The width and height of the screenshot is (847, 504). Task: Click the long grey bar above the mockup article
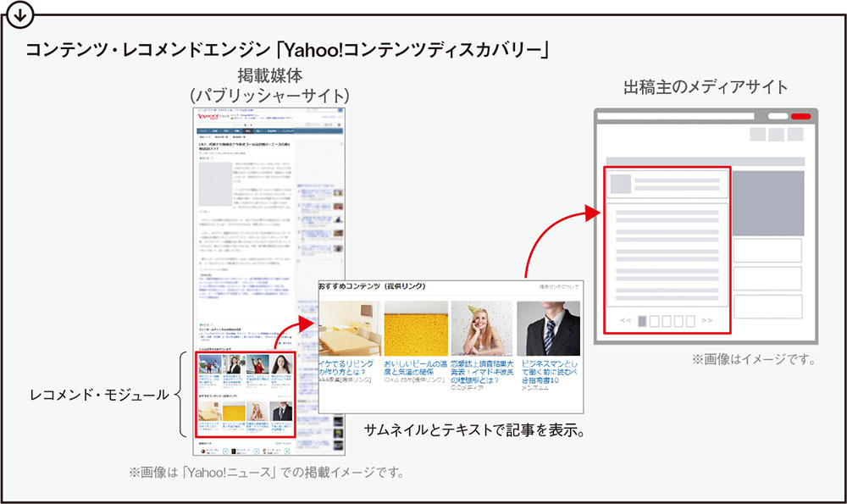[705, 162]
